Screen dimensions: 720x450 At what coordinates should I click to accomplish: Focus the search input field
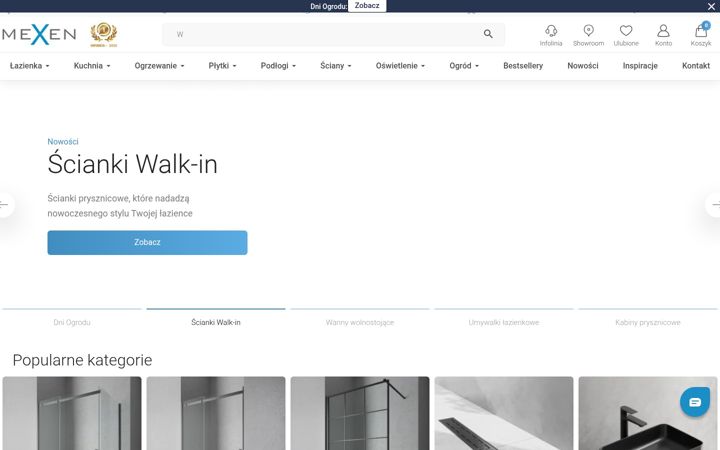point(333,34)
